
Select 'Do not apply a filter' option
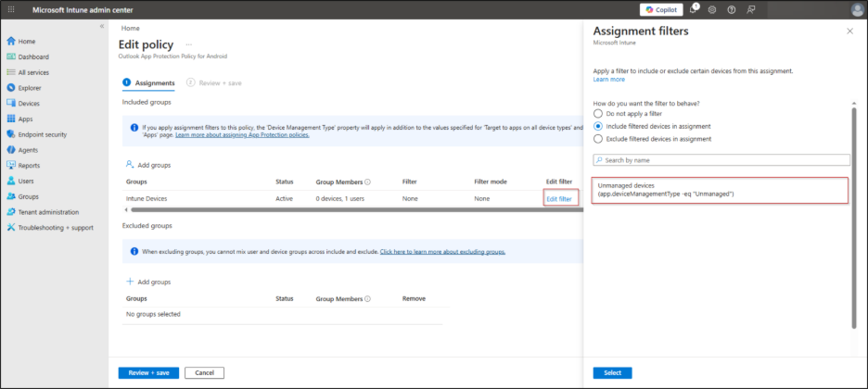[x=598, y=114]
